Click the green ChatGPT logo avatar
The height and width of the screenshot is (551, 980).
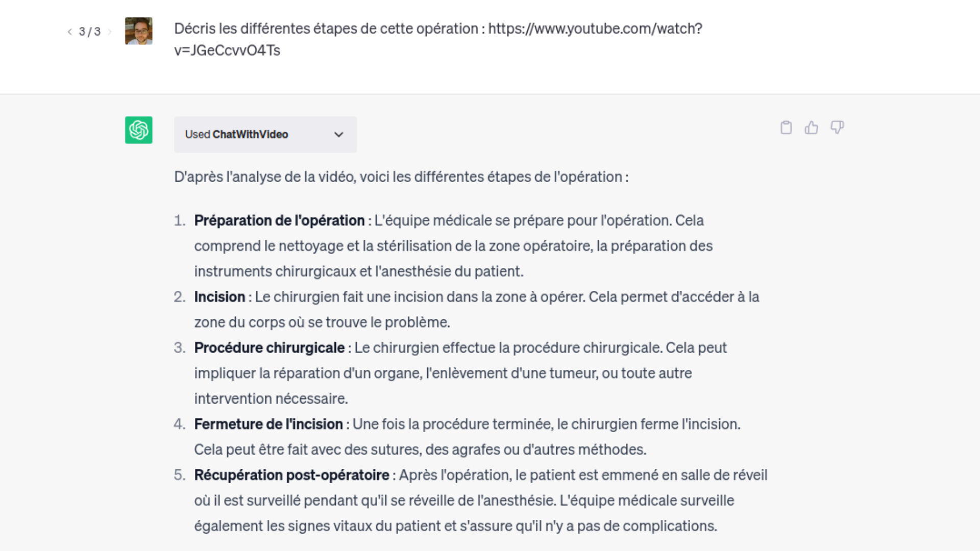click(x=139, y=130)
